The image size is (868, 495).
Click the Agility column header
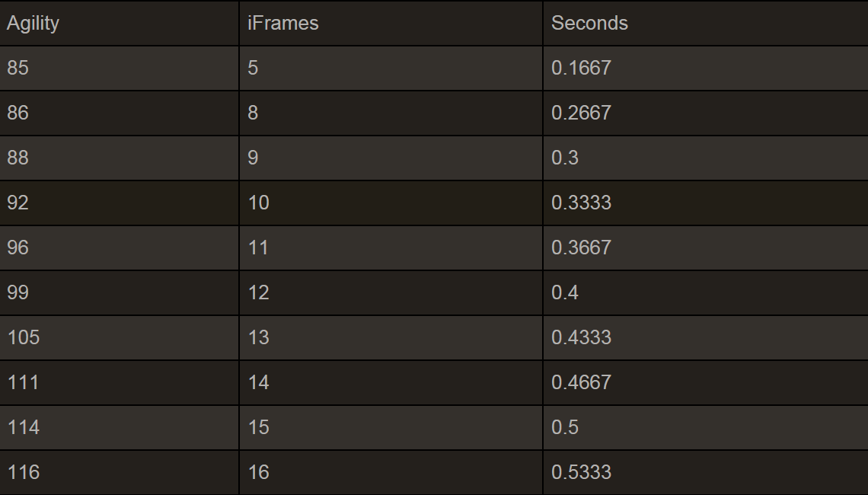[x=33, y=24]
